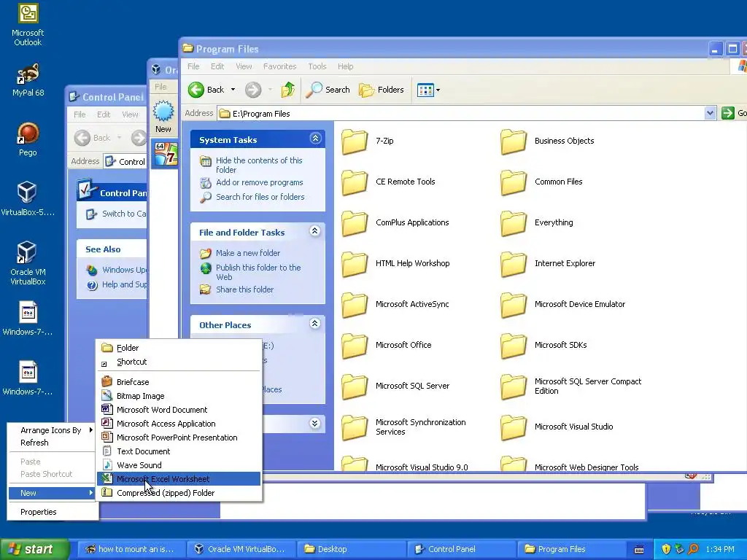Select the Microsoft Visual Studio folder
Screen dimensions: 747x560
(x=557, y=427)
